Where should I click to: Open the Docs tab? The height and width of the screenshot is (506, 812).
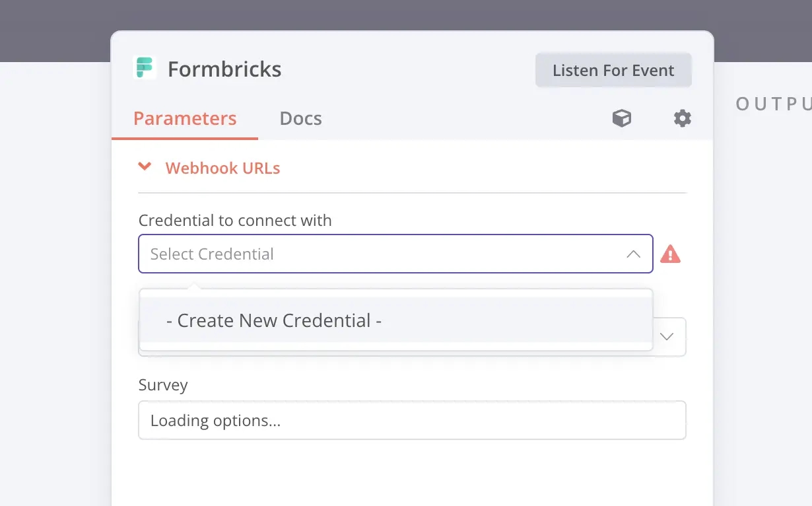pos(300,119)
